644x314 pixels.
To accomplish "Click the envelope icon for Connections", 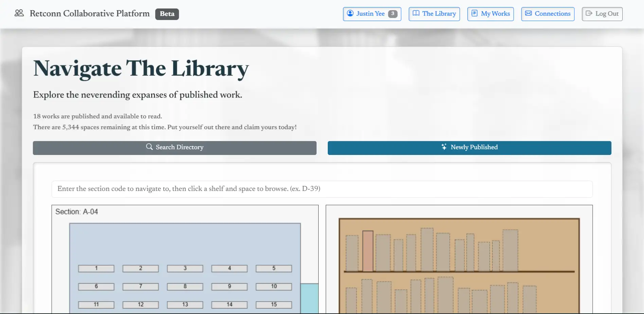I will tap(529, 14).
